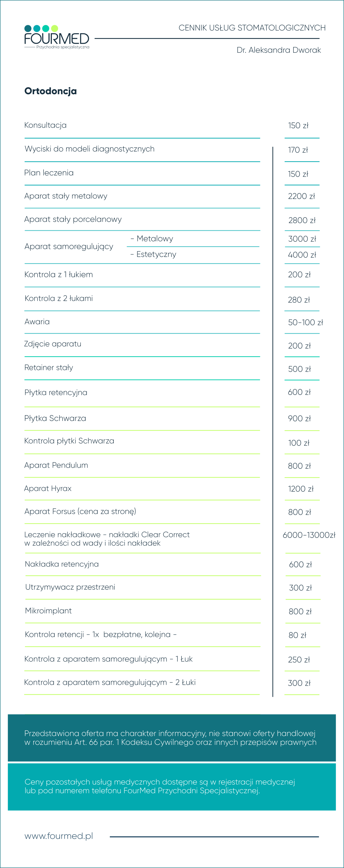Open the www.fourmed.pl website link
The height and width of the screenshot is (868, 344).
click(59, 836)
